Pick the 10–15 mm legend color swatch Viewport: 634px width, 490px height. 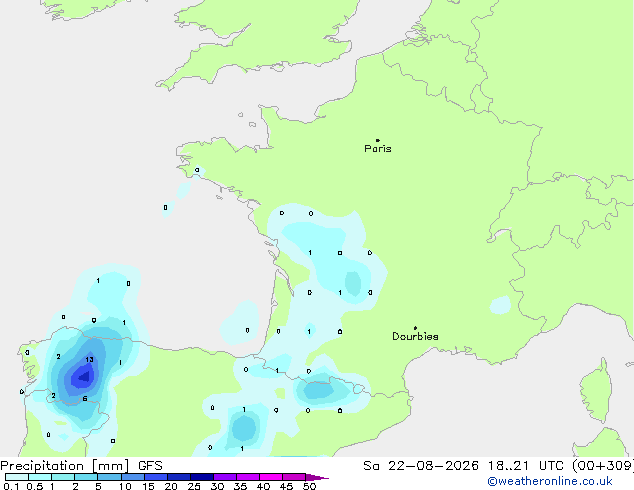[x=133, y=477]
